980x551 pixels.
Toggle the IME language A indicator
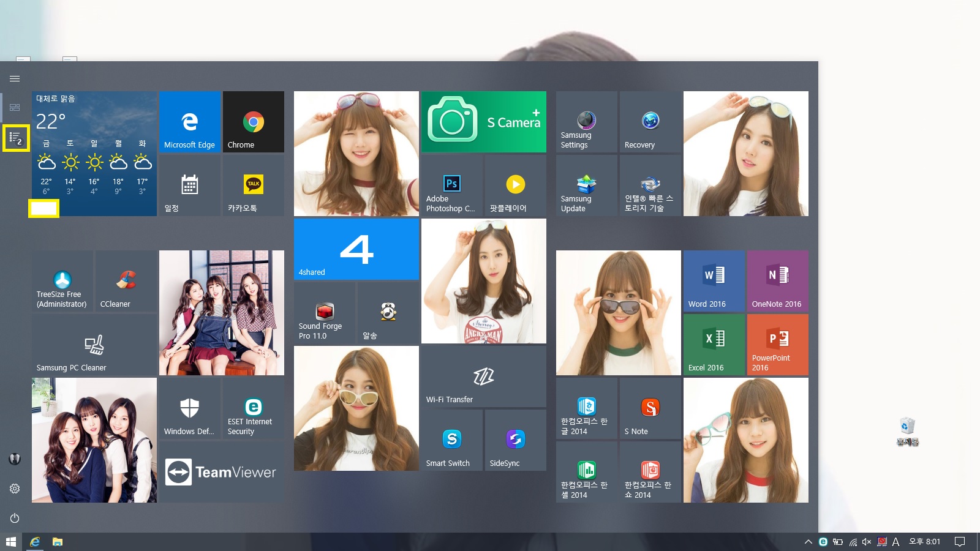point(895,542)
